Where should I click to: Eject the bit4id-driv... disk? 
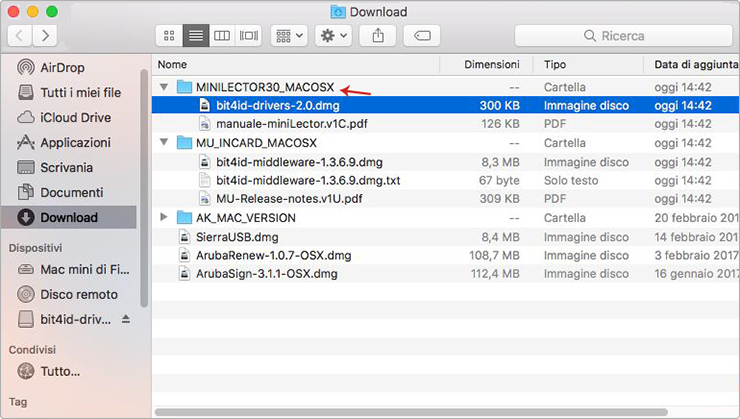tap(126, 319)
